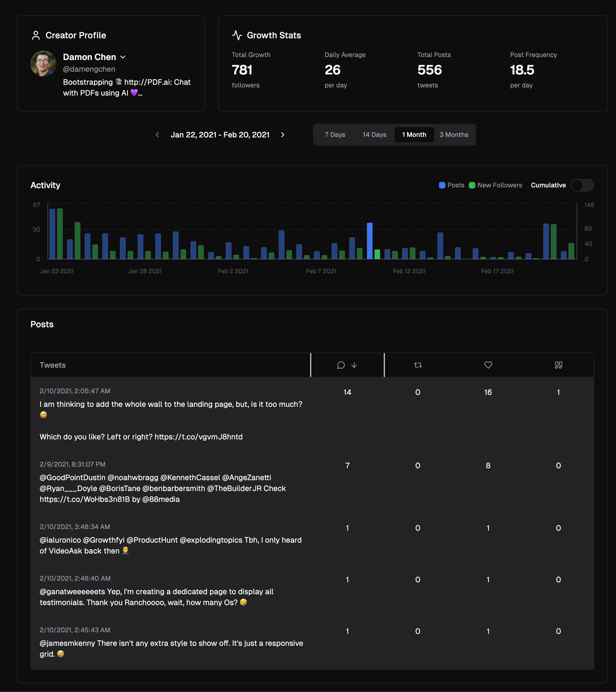Viewport: 616px width, 692px height.
Task: Click the down-arrow sort indicator
Action: pos(354,365)
